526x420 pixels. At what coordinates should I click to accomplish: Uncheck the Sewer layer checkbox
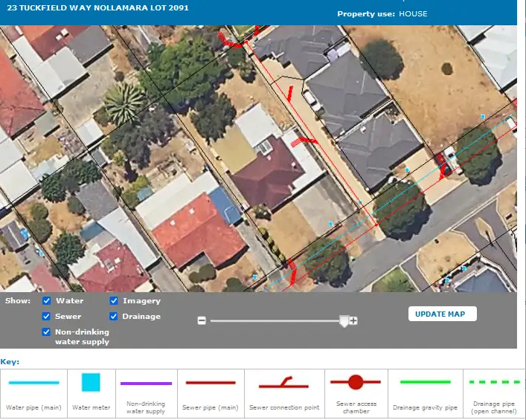[x=46, y=316]
